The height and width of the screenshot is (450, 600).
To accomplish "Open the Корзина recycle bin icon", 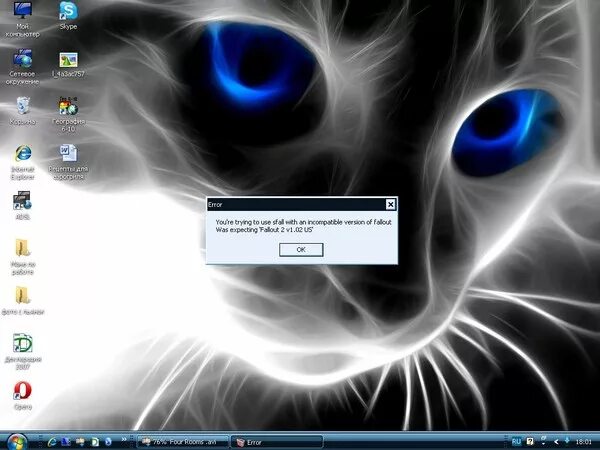I will (23, 111).
